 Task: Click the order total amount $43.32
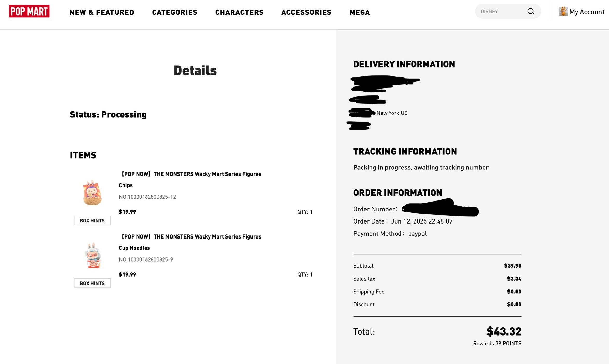504,331
